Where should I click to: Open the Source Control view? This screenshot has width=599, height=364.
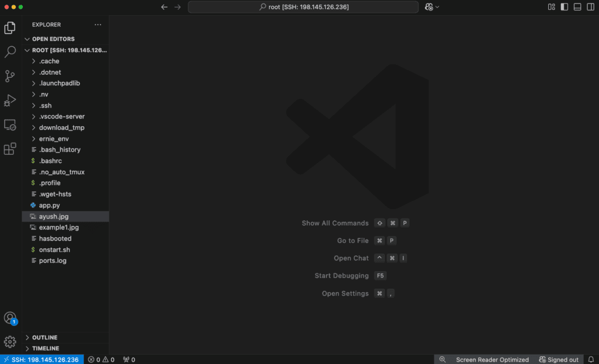10,76
